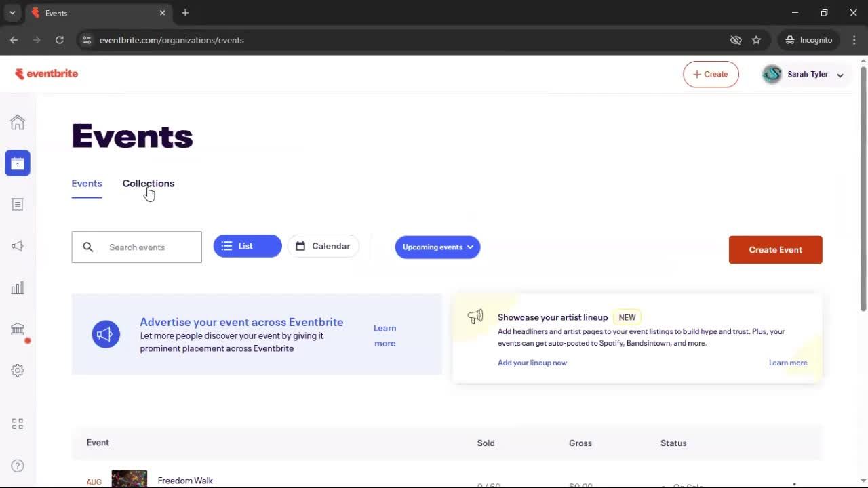View site information icon in address bar
The width and height of the screenshot is (868, 488).
point(87,40)
